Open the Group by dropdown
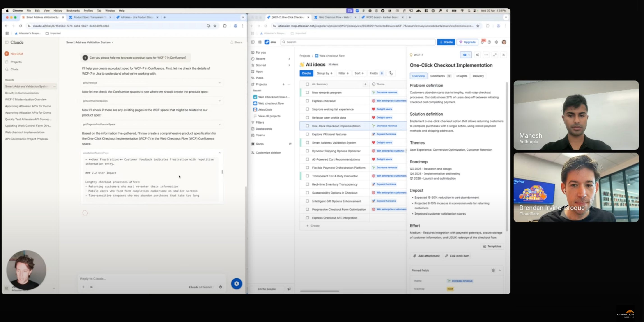Image resolution: width=644 pixels, height=322 pixels. tap(324, 73)
